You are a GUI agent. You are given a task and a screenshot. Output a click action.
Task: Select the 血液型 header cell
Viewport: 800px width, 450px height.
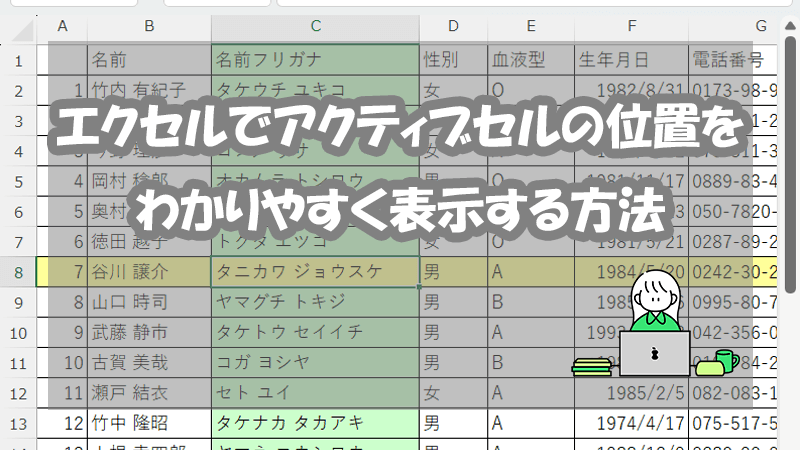pos(531,59)
